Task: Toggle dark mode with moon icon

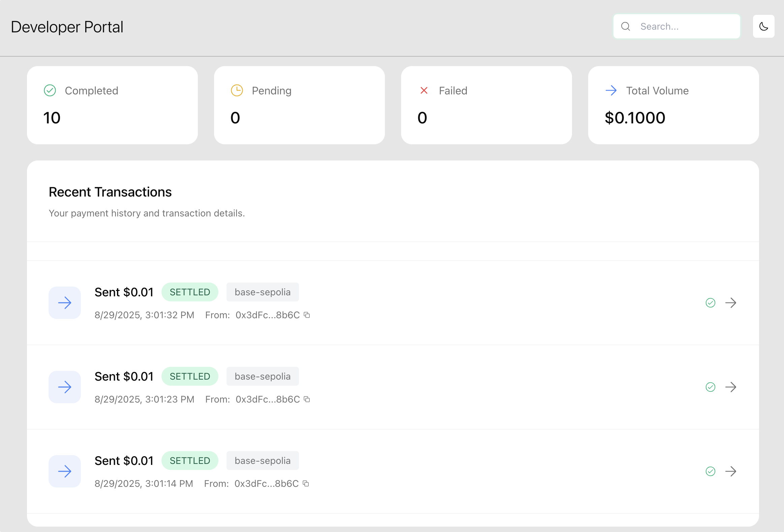Action: [763, 26]
